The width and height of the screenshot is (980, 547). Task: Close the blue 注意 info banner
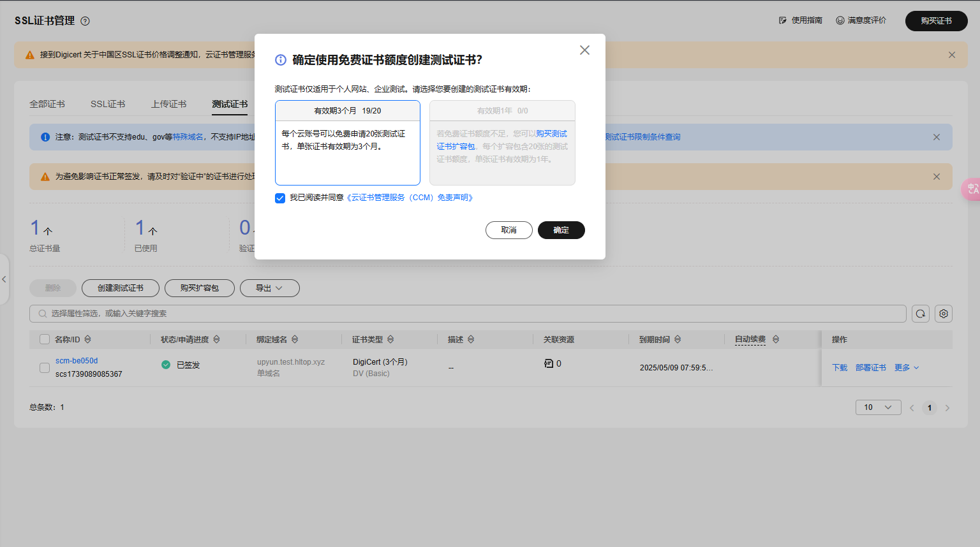click(937, 137)
